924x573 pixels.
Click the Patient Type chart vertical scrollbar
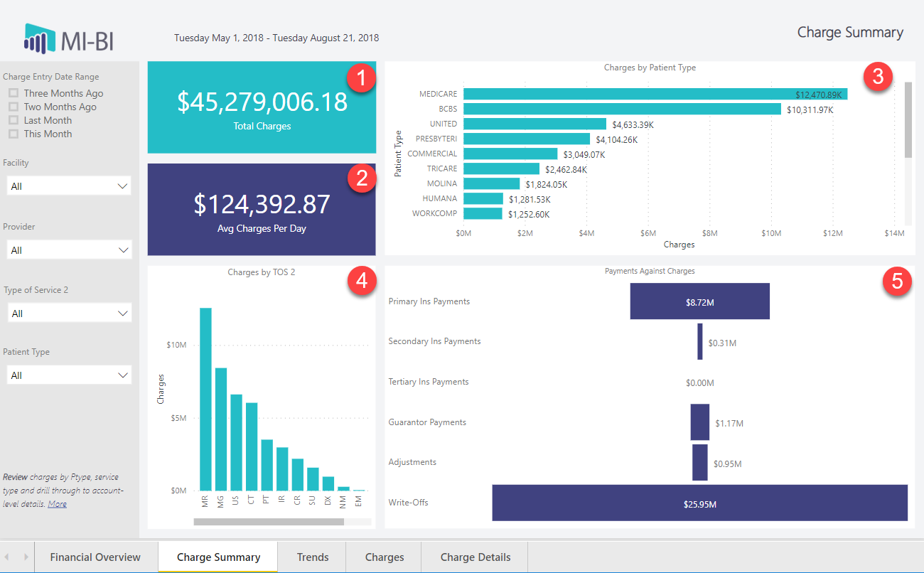tap(908, 119)
